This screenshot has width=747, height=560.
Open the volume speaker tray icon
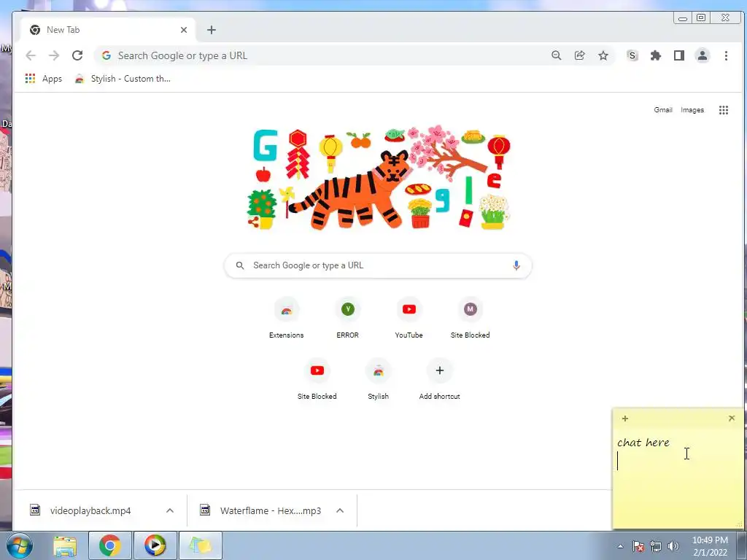(673, 546)
